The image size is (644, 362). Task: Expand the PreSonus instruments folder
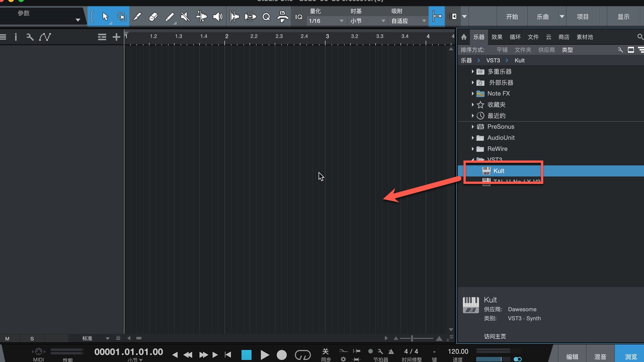(x=473, y=127)
